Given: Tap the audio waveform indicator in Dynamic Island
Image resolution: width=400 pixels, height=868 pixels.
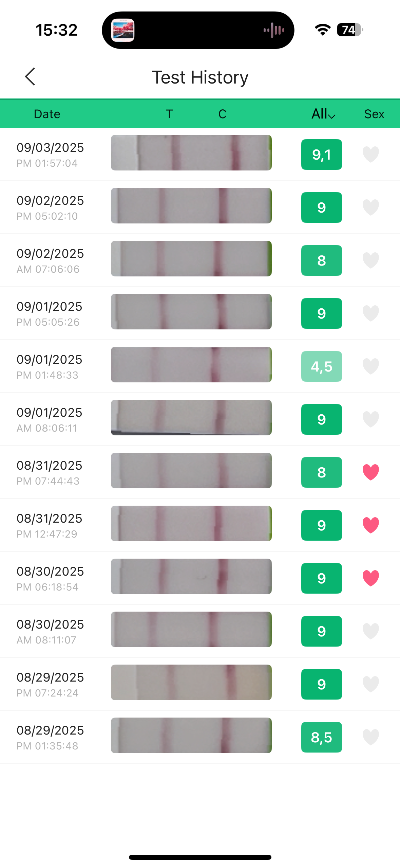Looking at the screenshot, I should click(x=274, y=30).
